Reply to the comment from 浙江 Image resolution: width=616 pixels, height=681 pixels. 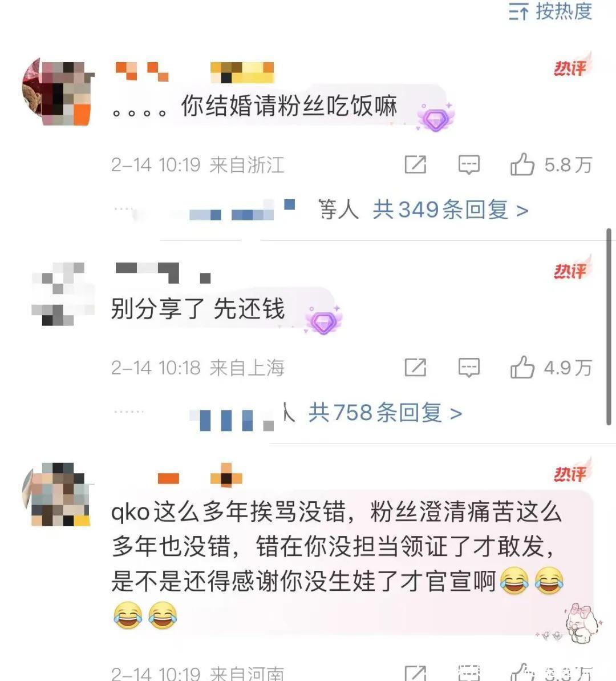pos(469,164)
